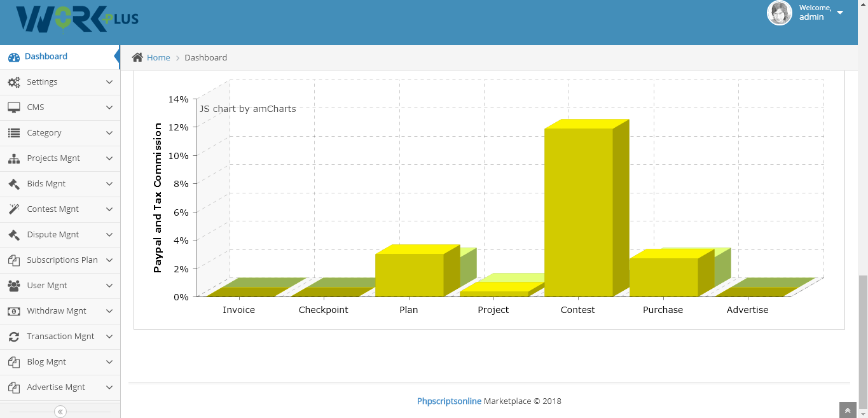Open the Projects Mgnt menu label
This screenshot has height=418, width=868.
point(53,158)
